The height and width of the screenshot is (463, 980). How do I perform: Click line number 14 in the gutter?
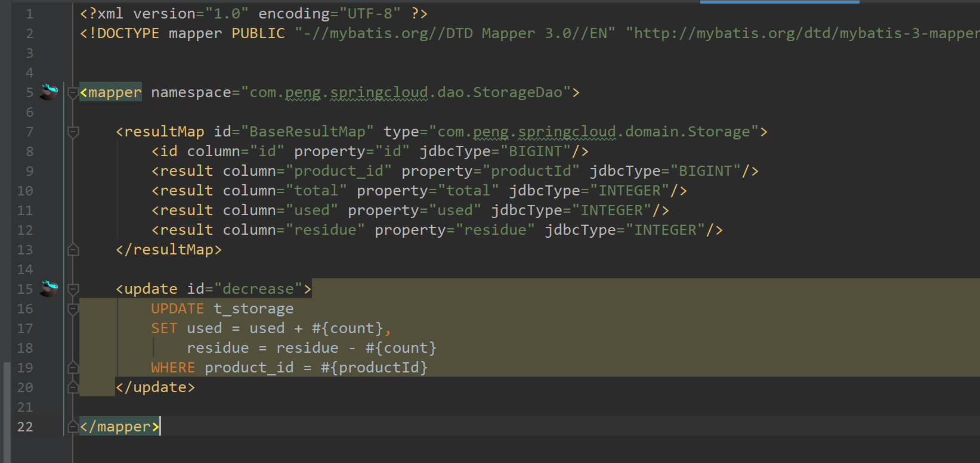[x=25, y=269]
